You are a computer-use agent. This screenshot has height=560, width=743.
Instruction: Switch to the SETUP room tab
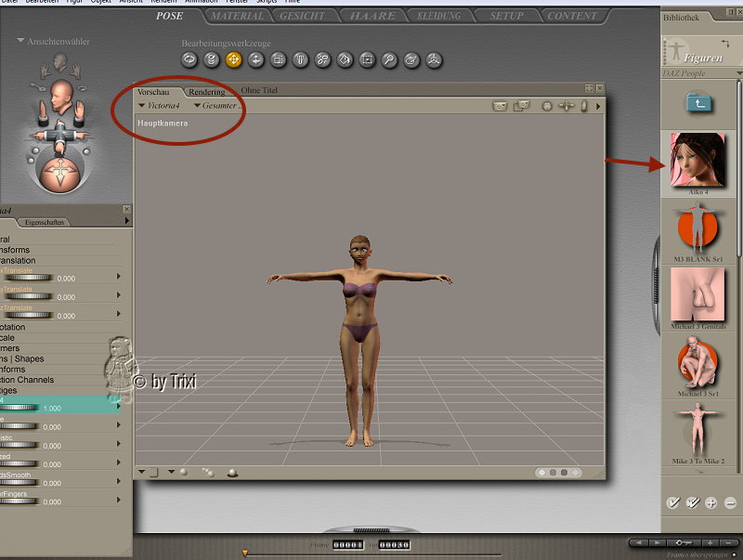click(506, 16)
